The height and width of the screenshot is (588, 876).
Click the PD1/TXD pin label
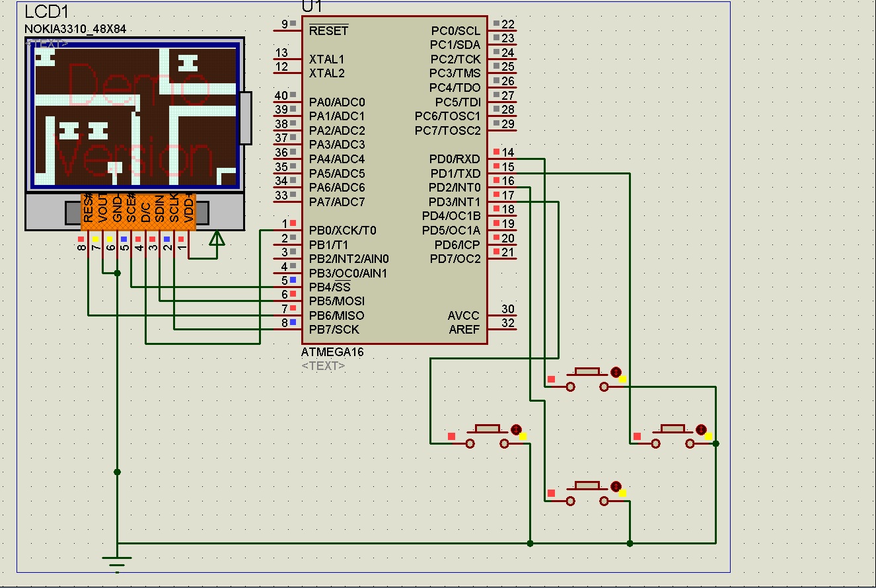456,174
